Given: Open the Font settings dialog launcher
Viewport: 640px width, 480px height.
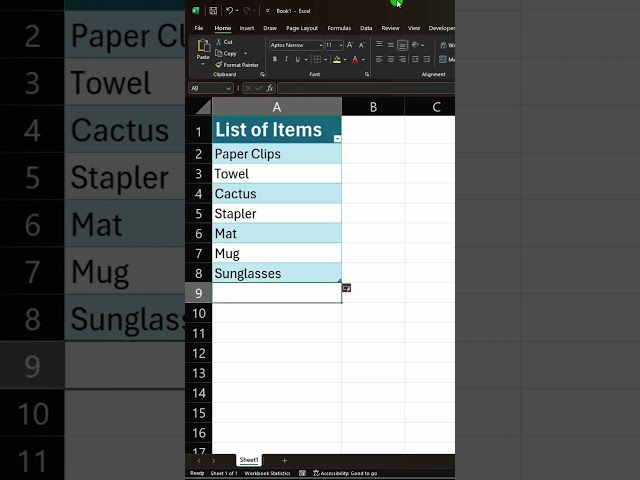Looking at the screenshot, I should (x=367, y=74).
